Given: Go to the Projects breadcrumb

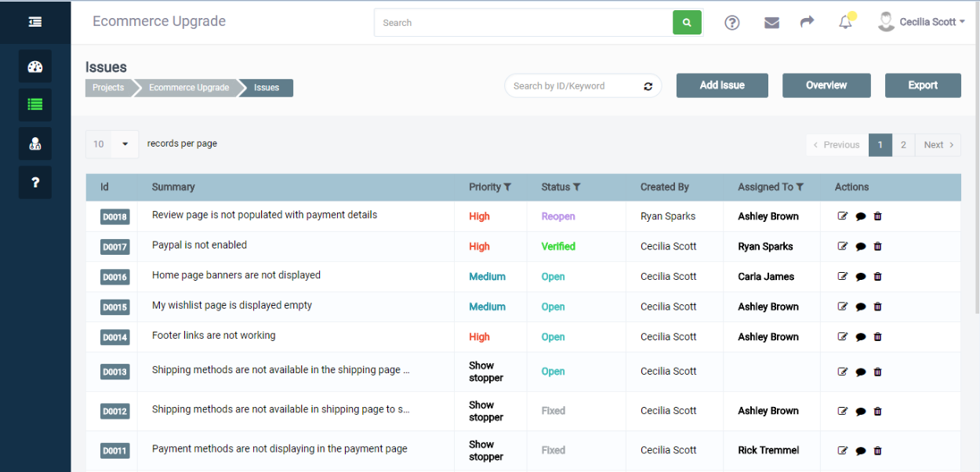Looking at the screenshot, I should tap(108, 88).
